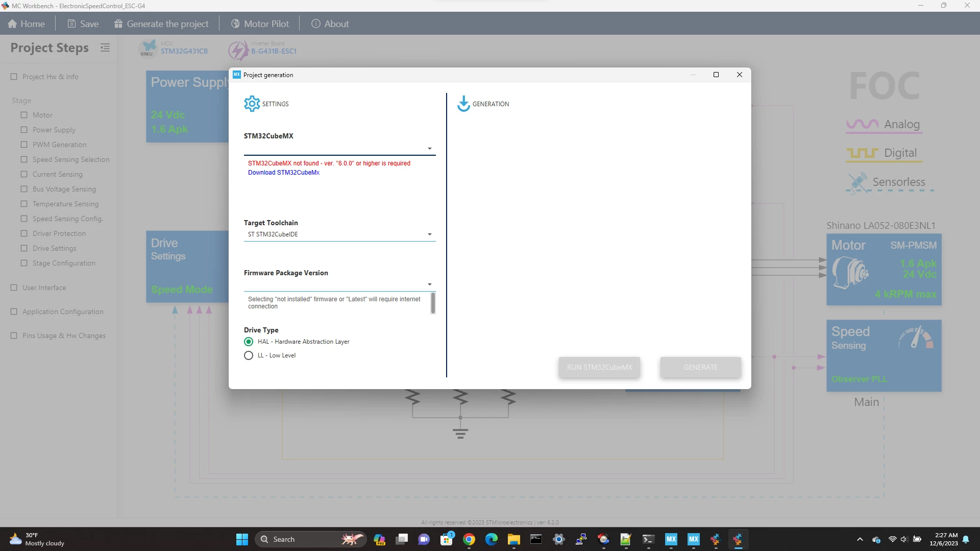Check the Power Supply stage checkbox

[24, 130]
